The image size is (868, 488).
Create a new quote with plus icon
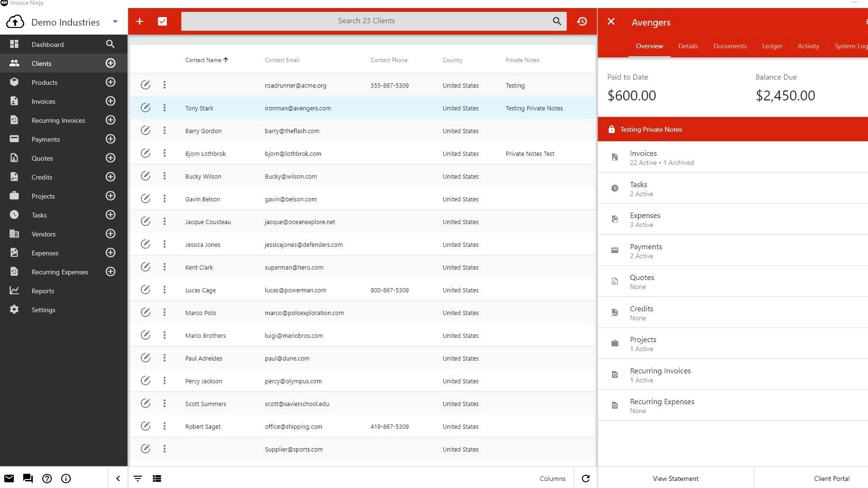110,158
